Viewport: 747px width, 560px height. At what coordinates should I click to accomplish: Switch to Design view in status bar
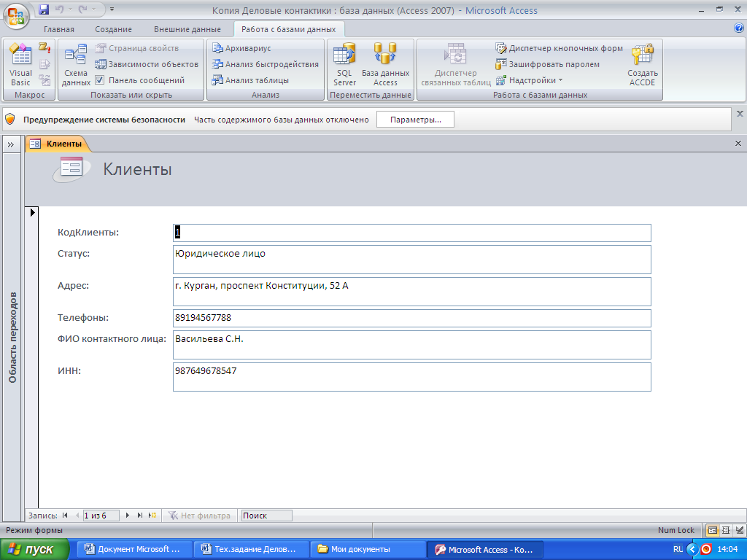click(x=740, y=530)
